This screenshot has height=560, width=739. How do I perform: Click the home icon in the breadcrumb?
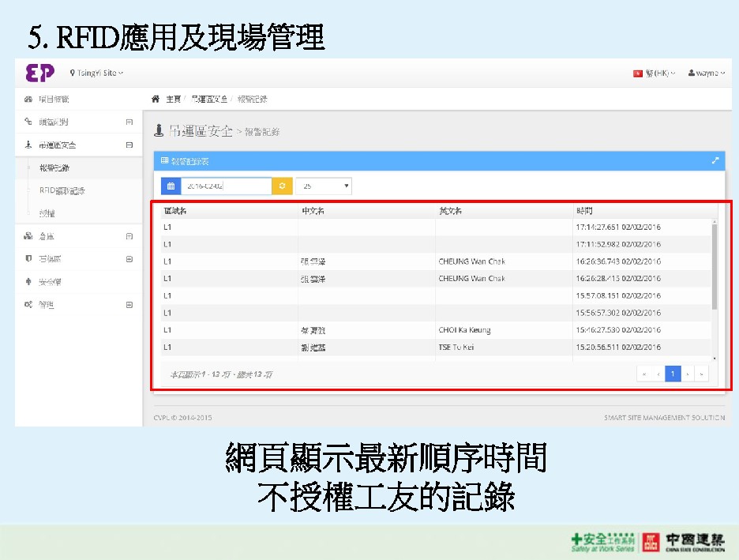tap(156, 99)
